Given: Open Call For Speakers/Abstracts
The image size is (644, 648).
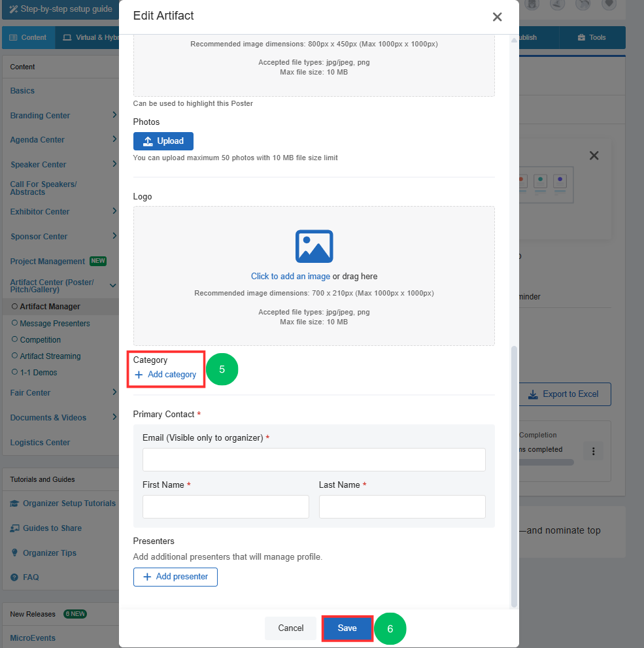Looking at the screenshot, I should coord(43,188).
